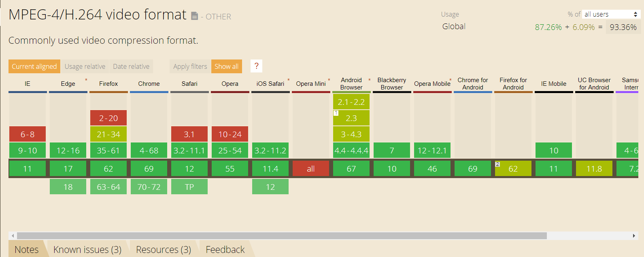
Task: Switch to Date relative view
Action: tap(131, 66)
